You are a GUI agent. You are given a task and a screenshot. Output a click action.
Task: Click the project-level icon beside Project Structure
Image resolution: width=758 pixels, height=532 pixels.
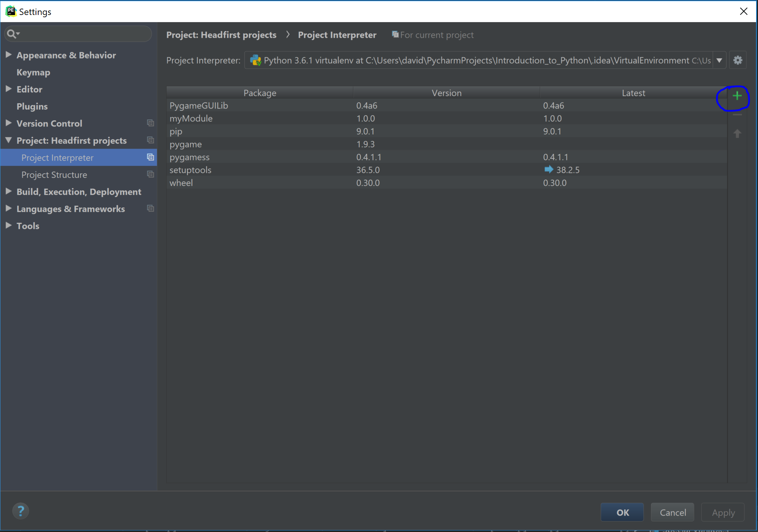pyautogui.click(x=150, y=174)
